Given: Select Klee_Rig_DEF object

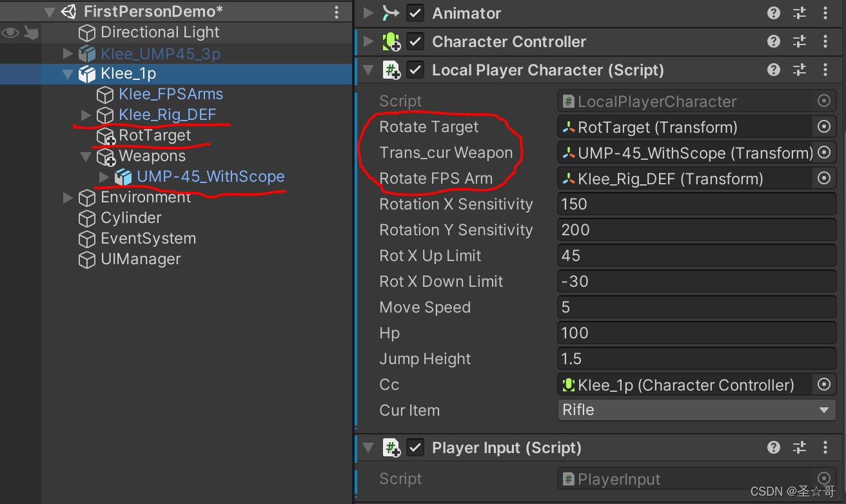Looking at the screenshot, I should click(x=168, y=115).
